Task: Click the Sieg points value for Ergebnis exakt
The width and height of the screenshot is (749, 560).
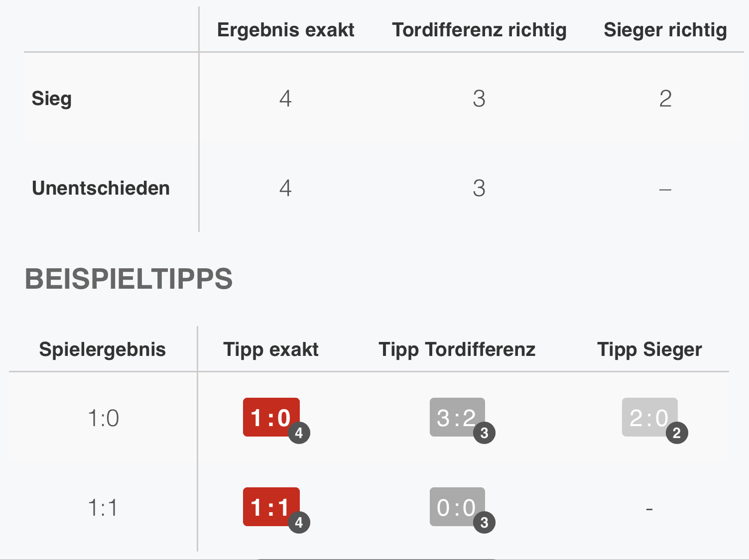Action: [285, 99]
